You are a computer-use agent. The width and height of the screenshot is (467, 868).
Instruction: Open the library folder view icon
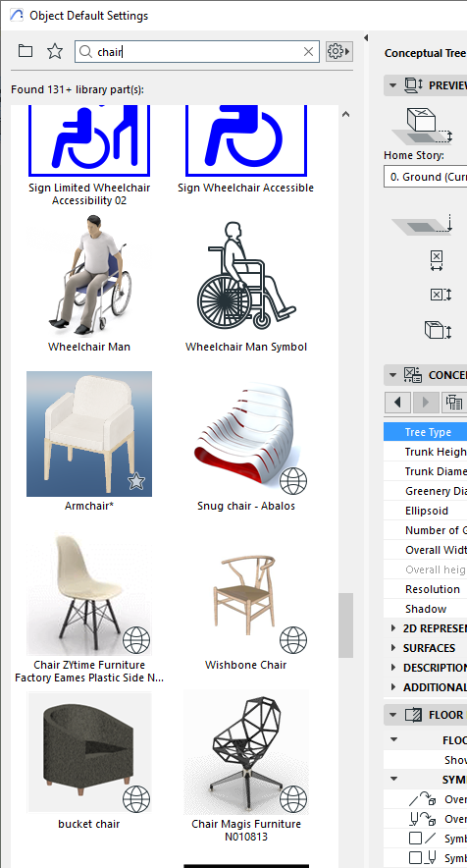[x=25, y=51]
